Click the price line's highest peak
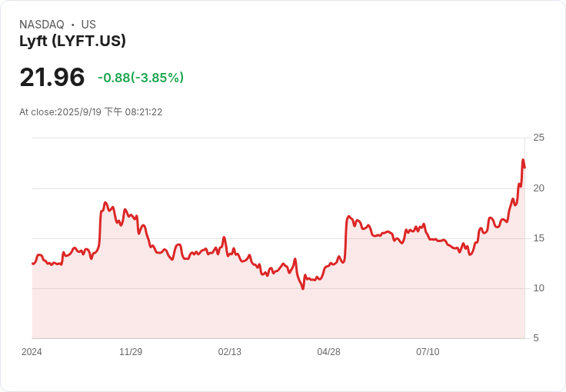The height and width of the screenshot is (392, 566). (x=523, y=160)
